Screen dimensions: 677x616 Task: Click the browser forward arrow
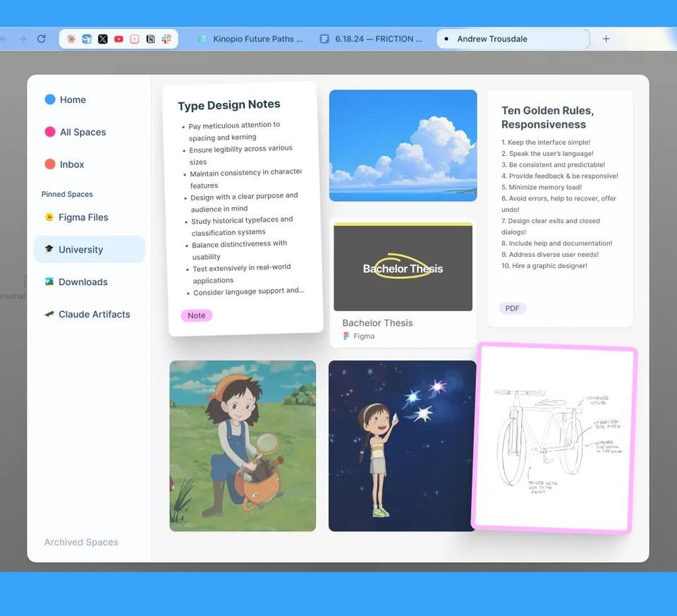coord(22,40)
